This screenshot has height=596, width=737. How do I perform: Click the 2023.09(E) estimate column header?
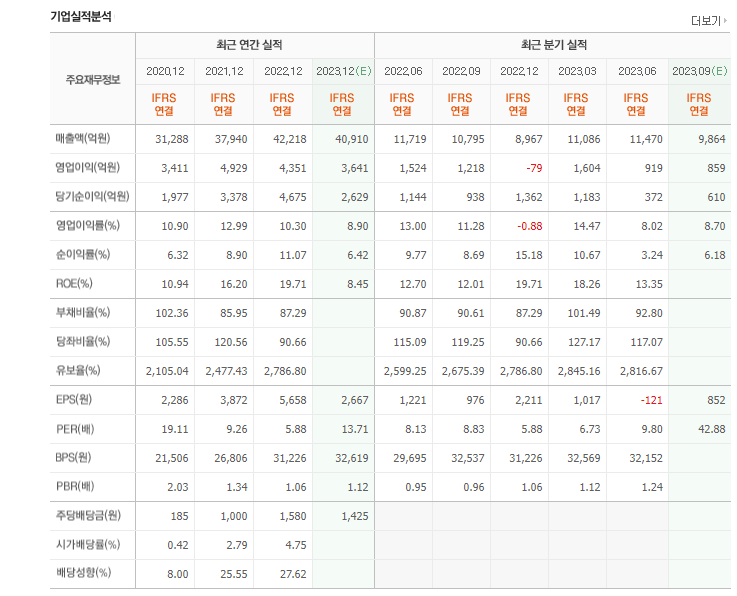coord(699,71)
